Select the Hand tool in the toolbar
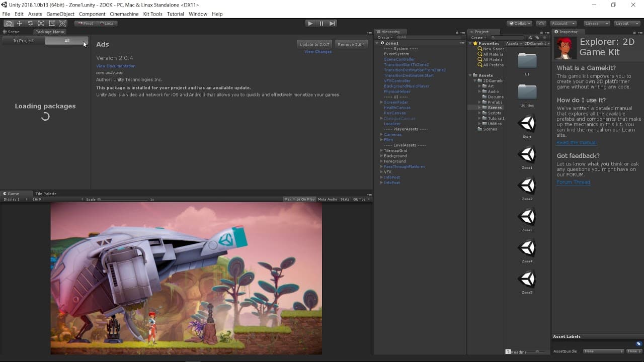The height and width of the screenshot is (362, 644). tap(9, 23)
